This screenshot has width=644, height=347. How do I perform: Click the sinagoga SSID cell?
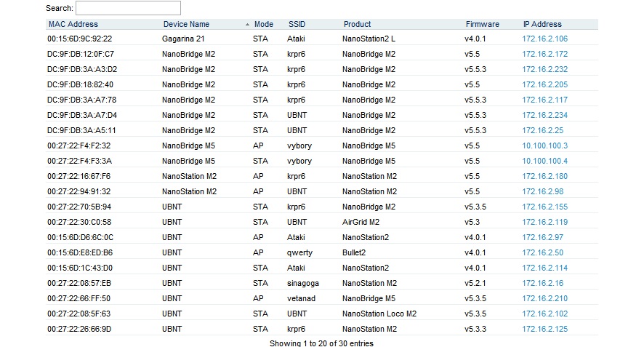pos(302,283)
